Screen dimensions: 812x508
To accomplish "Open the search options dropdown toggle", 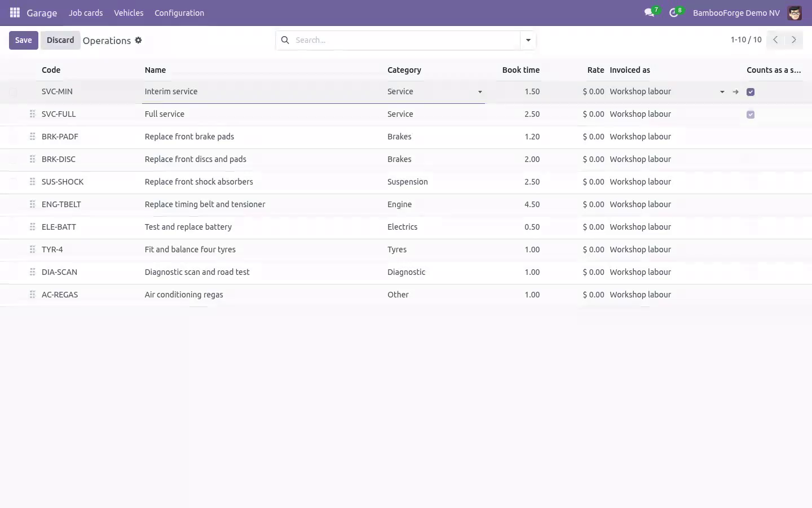I will tap(528, 40).
